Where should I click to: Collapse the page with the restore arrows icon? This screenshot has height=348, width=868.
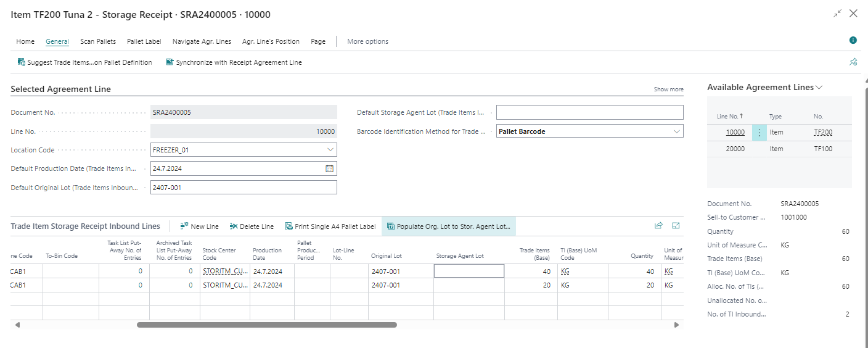click(837, 14)
